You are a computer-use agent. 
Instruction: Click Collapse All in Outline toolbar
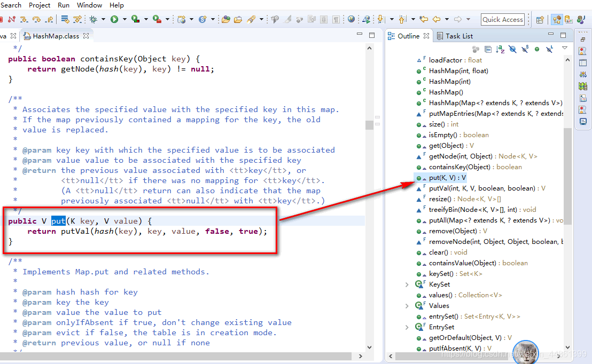coord(488,50)
